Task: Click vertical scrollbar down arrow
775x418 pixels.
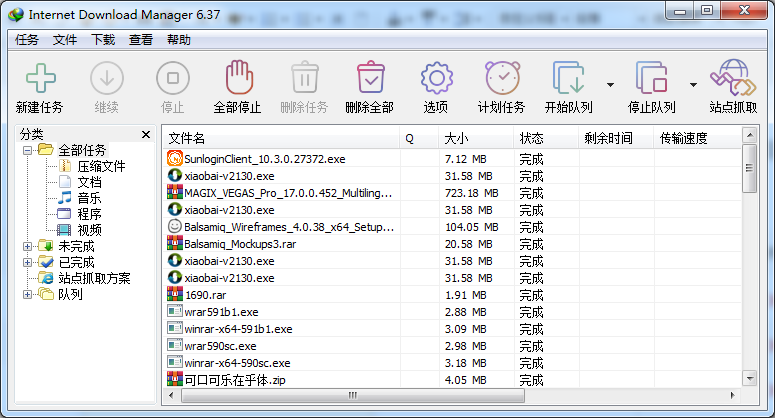Action: click(x=750, y=379)
